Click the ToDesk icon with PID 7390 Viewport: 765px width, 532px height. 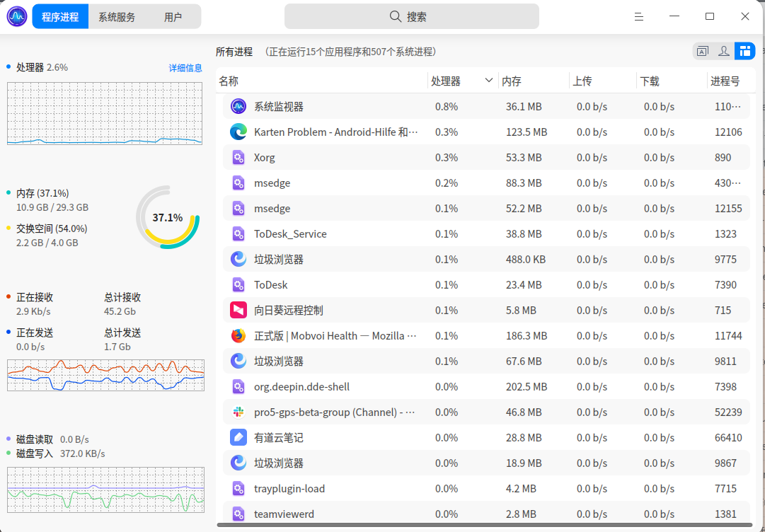point(238,285)
